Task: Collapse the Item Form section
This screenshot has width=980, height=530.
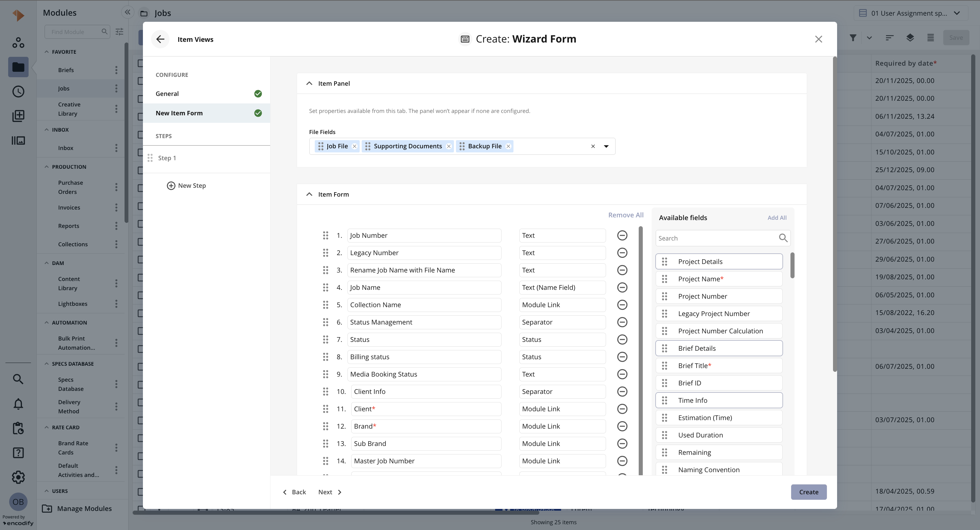Action: coord(309,194)
